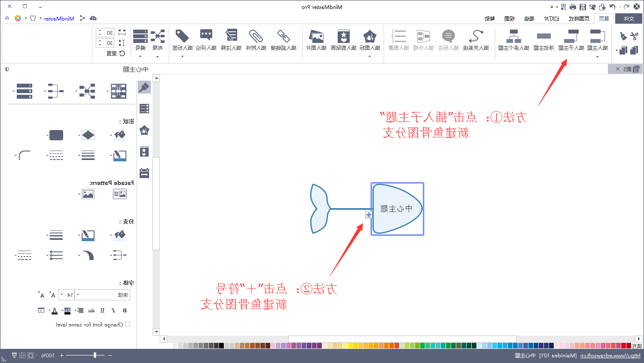This screenshot has width=644, height=363.
Task: Switch to the 首页 (Home) tab
Action: point(604,18)
